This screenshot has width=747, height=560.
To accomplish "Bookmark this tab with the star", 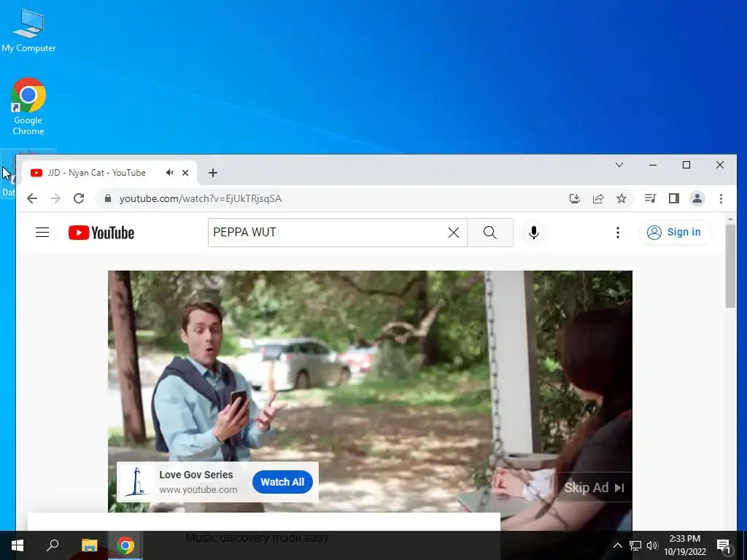I will click(622, 198).
